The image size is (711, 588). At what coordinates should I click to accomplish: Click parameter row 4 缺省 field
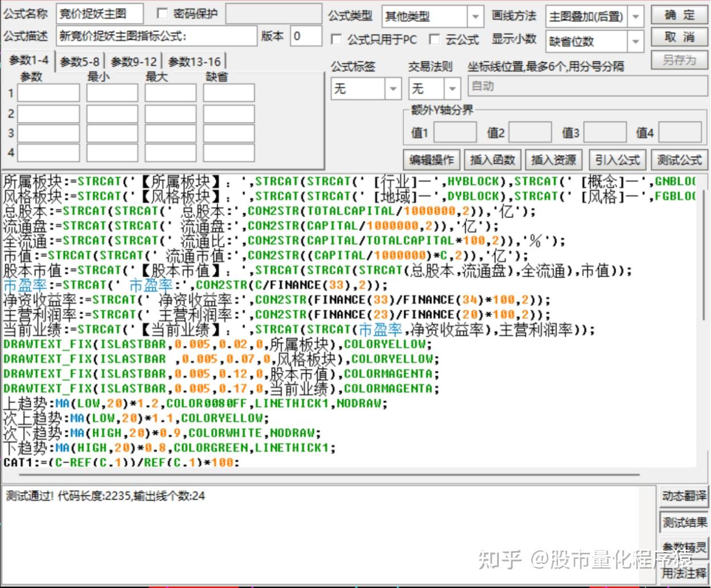228,152
